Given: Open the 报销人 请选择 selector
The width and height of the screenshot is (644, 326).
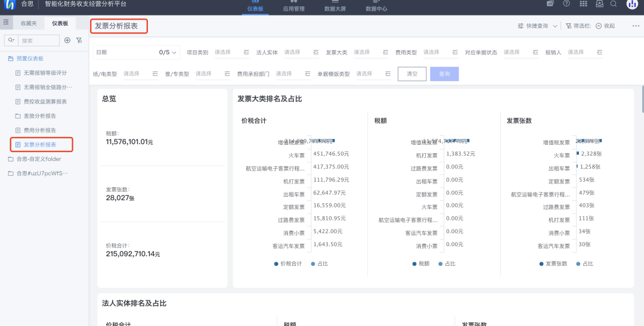Looking at the screenshot, I should pyautogui.click(x=586, y=52).
